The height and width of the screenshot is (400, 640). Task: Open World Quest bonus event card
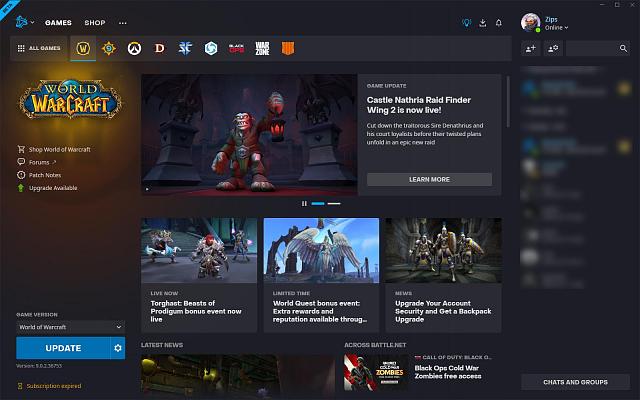click(x=321, y=275)
